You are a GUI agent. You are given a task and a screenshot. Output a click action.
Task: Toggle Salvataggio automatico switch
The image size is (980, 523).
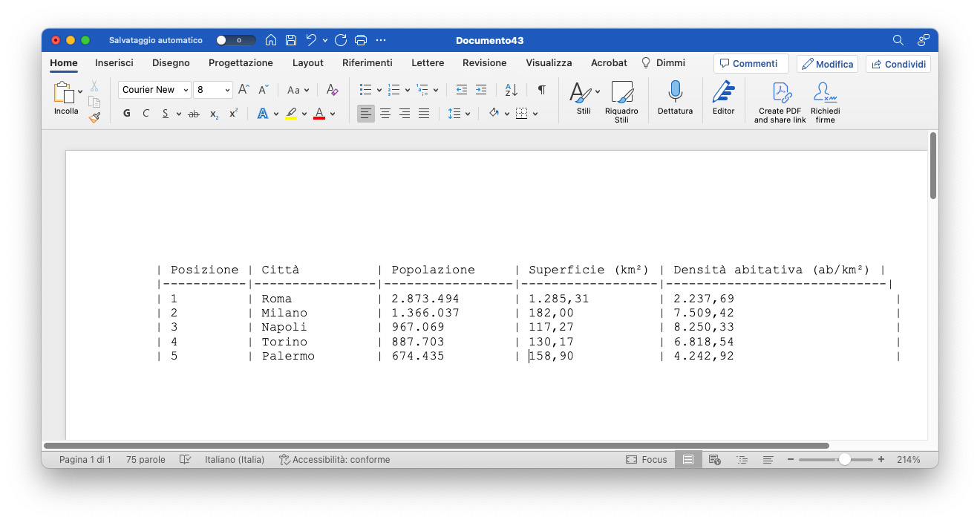coord(235,40)
